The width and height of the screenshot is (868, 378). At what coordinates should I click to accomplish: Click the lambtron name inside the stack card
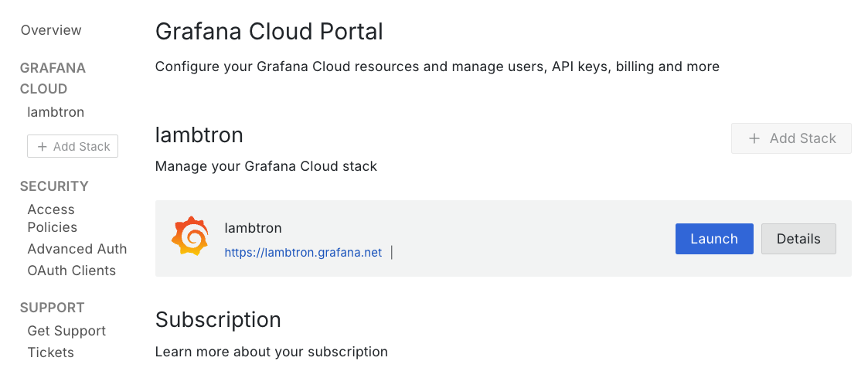(x=253, y=228)
